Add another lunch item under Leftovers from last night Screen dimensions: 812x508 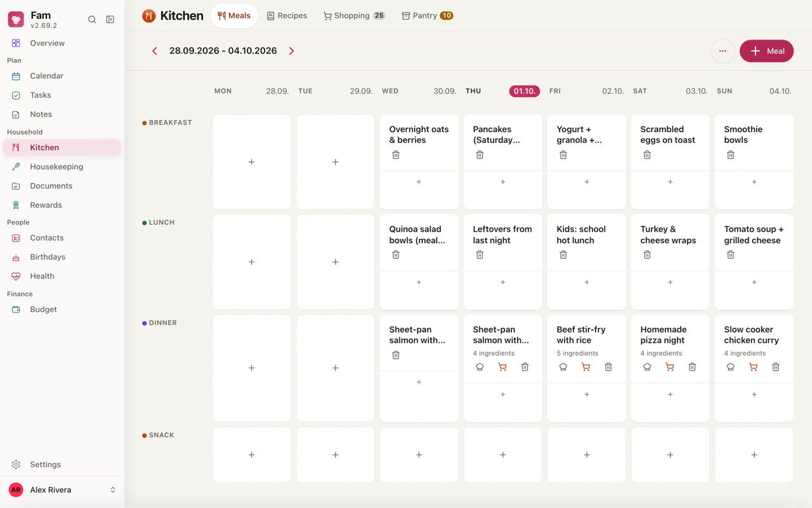pyautogui.click(x=503, y=282)
